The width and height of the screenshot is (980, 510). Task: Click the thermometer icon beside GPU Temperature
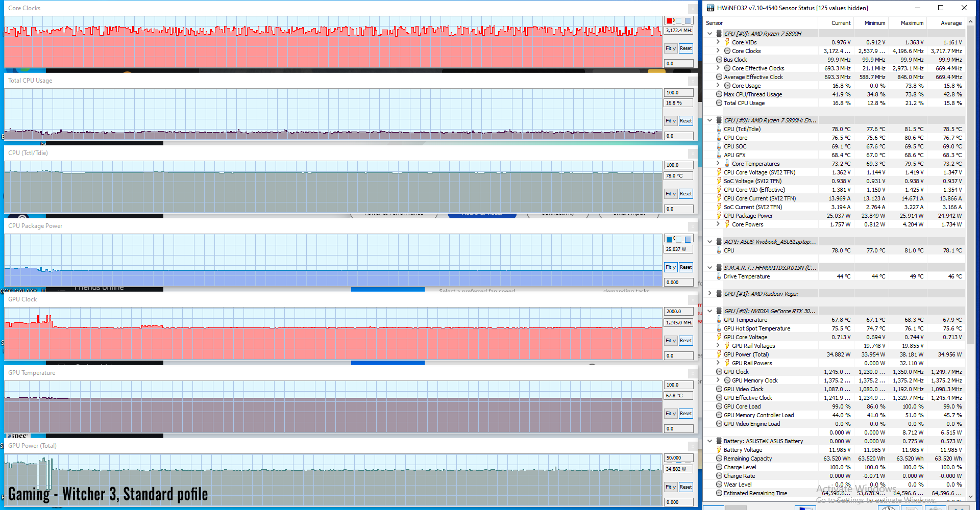(x=719, y=320)
